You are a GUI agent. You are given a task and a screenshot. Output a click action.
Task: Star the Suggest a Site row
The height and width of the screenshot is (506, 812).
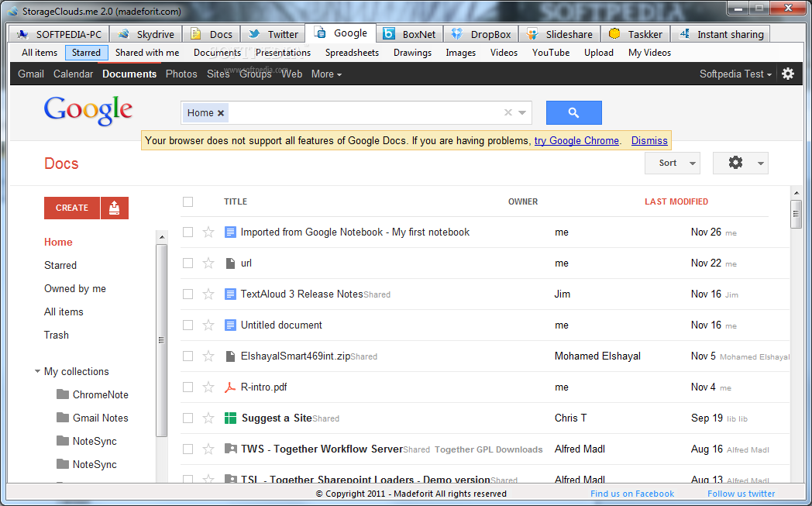pos(208,418)
